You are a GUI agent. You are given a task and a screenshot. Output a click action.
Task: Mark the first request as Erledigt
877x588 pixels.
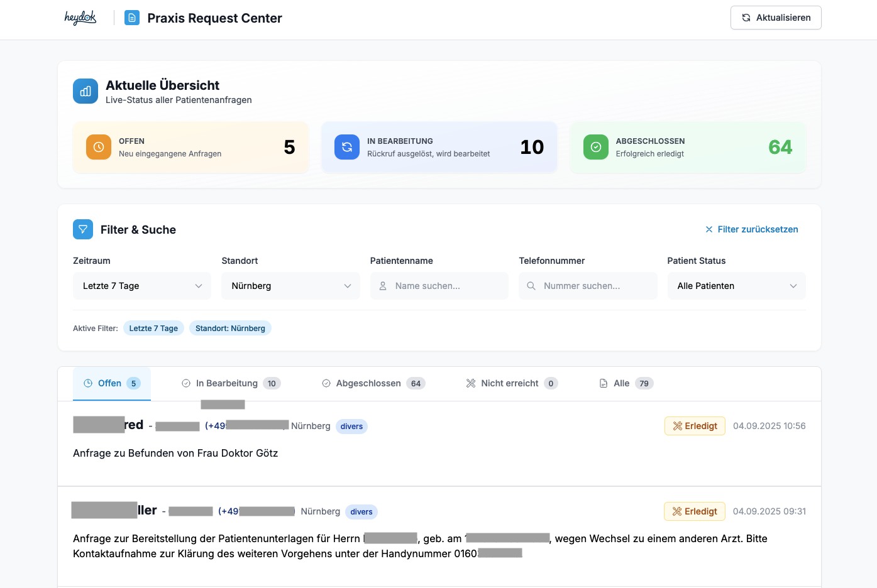coord(695,426)
